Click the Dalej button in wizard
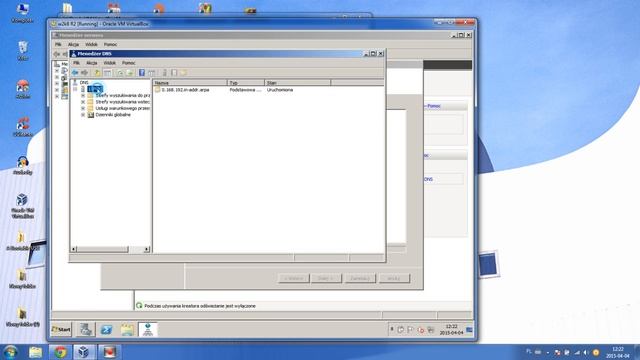The width and height of the screenshot is (640, 360). point(326,278)
